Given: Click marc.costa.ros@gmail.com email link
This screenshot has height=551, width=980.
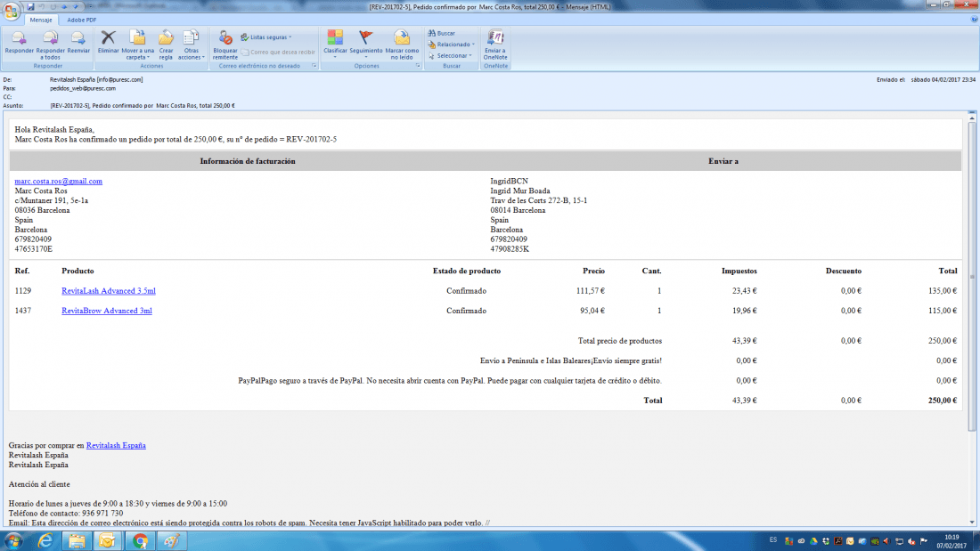Looking at the screenshot, I should click(x=58, y=182).
